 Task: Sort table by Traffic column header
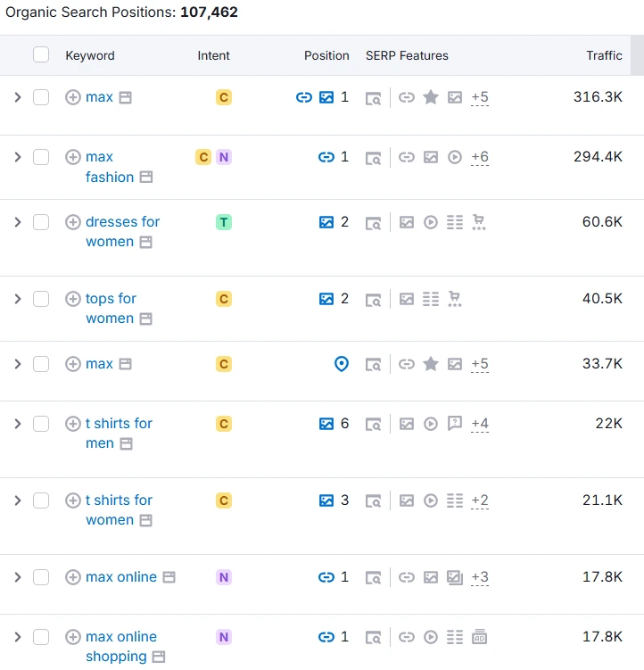pos(604,55)
